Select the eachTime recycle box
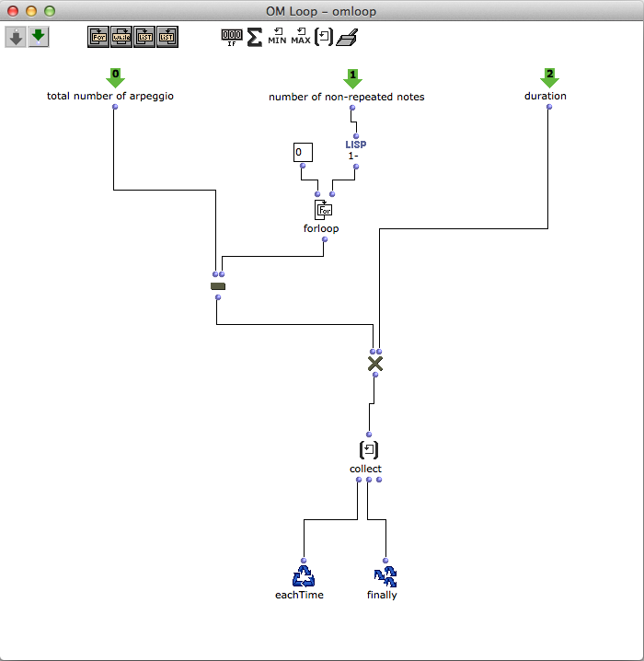The height and width of the screenshot is (661, 644). pos(303,576)
